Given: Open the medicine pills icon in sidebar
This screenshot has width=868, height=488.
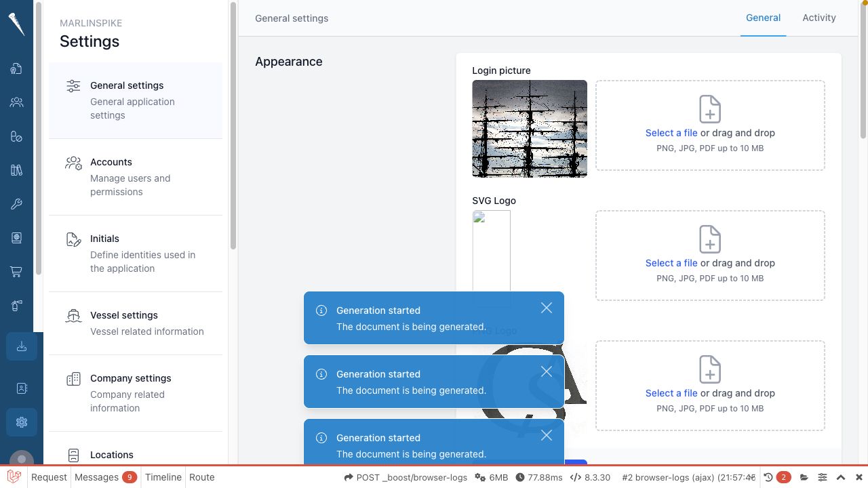Looking at the screenshot, I should click(16, 136).
